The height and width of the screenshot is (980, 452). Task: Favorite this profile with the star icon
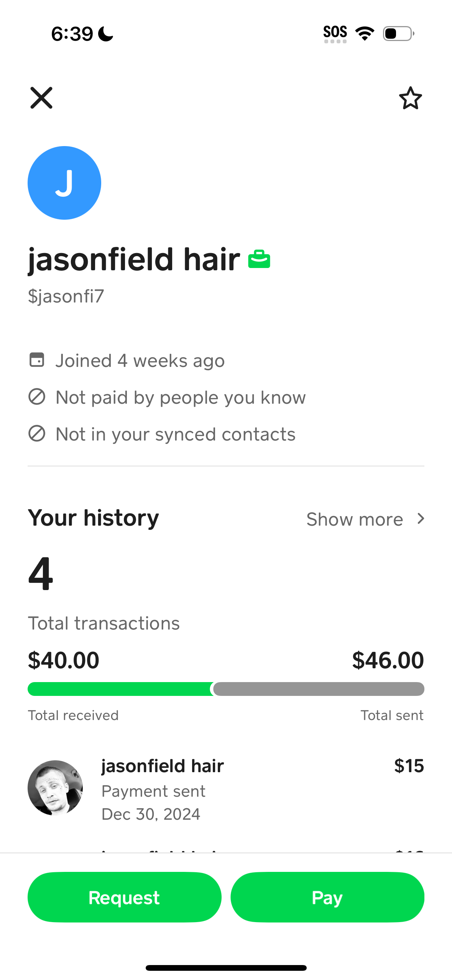click(x=410, y=98)
